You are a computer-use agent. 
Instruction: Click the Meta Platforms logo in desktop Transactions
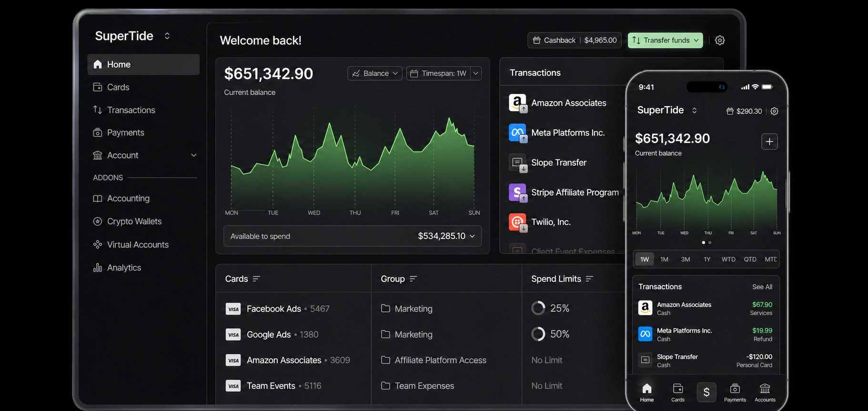pos(518,133)
